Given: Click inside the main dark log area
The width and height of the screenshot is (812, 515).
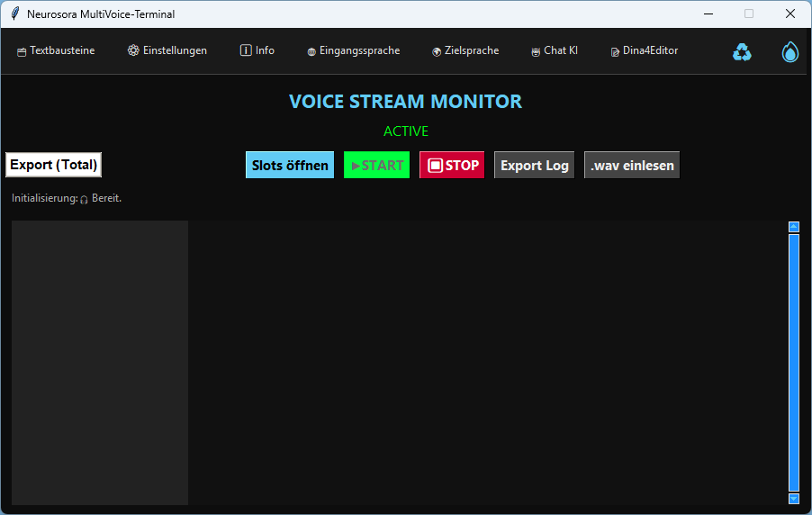Looking at the screenshot, I should point(486,362).
